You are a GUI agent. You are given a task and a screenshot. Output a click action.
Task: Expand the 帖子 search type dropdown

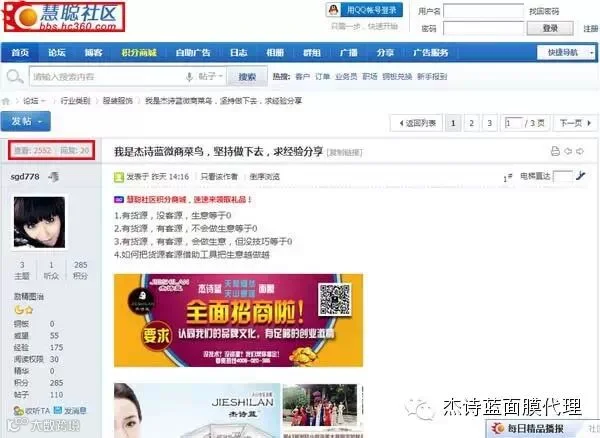click(210, 77)
